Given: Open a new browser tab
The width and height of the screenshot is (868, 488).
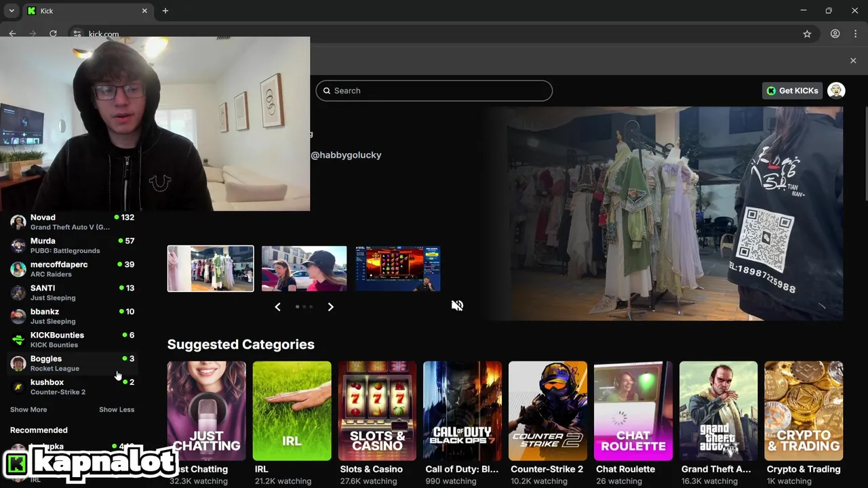Looking at the screenshot, I should tap(165, 11).
